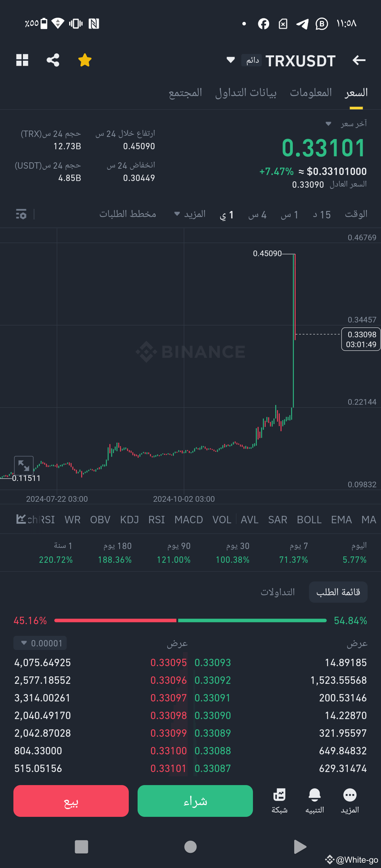381x868 pixels.
Task: Open the trading layout grid icon
Action: pos(22,60)
